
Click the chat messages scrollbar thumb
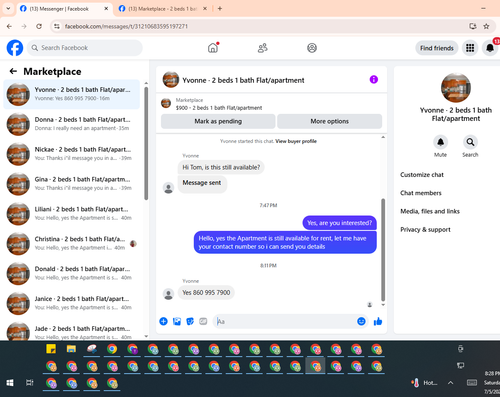[383, 250]
